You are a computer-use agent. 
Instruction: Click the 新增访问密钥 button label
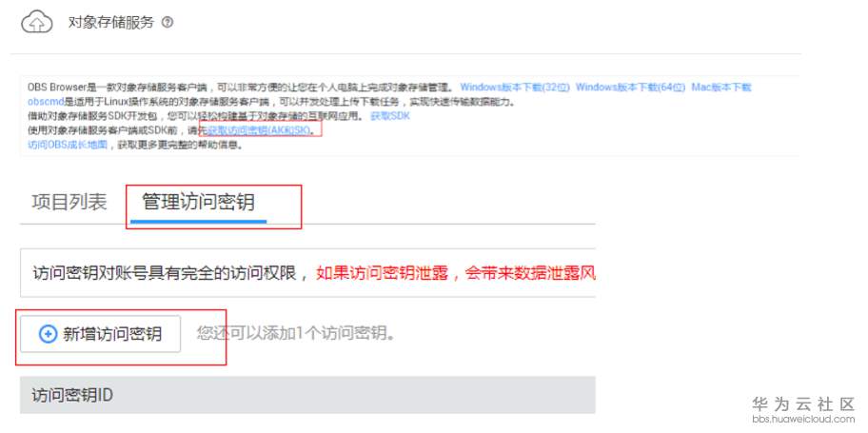point(112,334)
